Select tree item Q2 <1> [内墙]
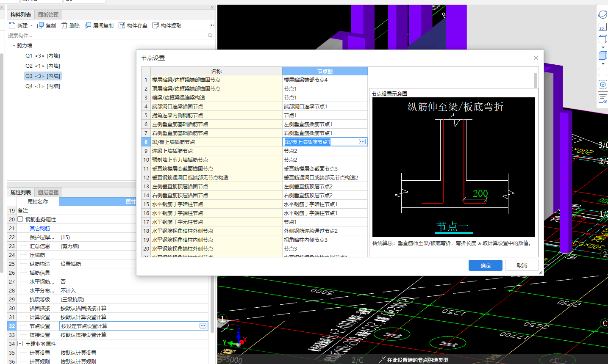The width and height of the screenshot is (608, 364). 42,66
